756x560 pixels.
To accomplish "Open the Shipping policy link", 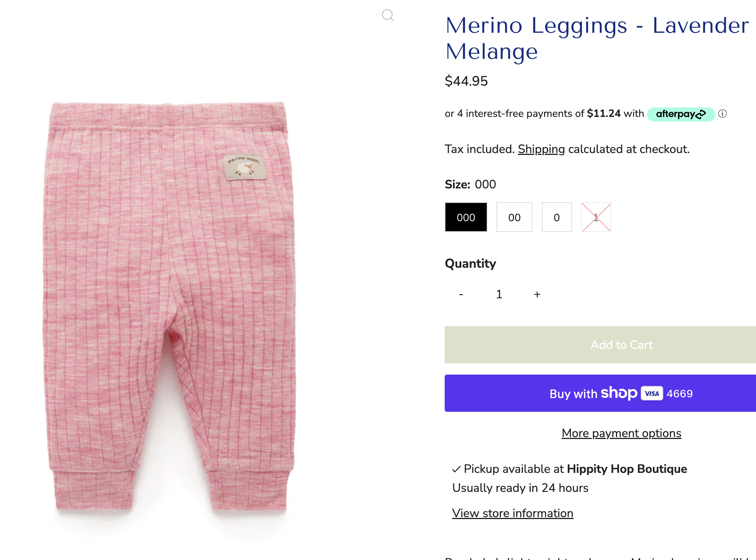I will (541, 149).
